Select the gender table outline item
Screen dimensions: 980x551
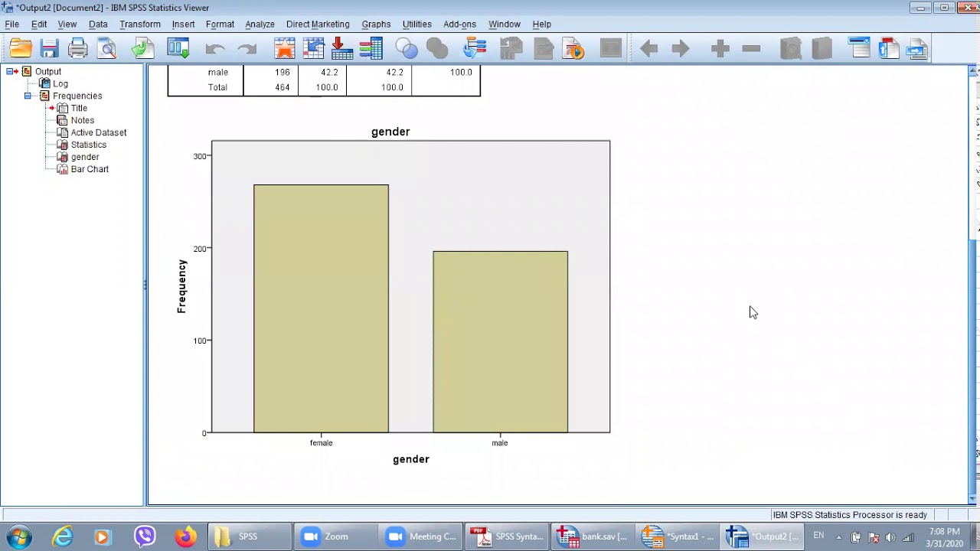(85, 157)
